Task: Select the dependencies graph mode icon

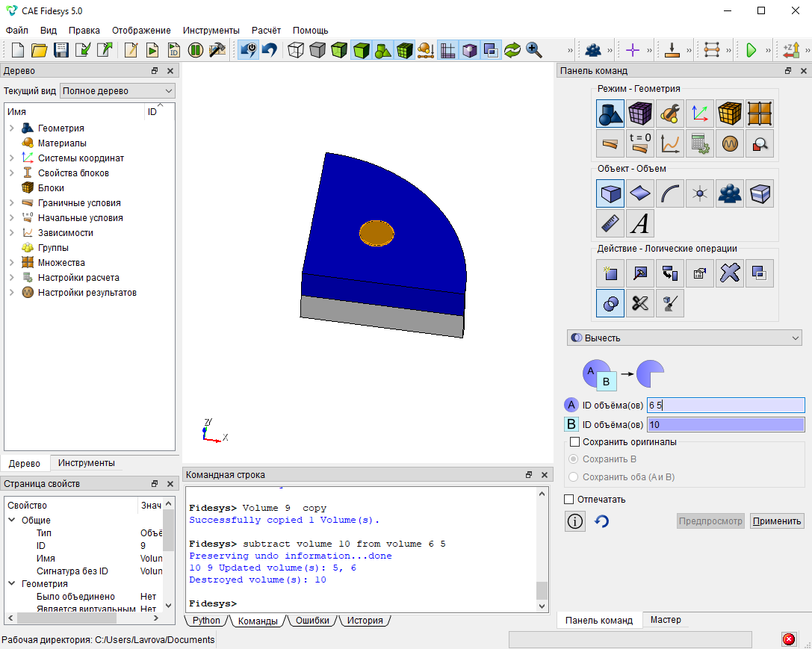Action: tap(670, 143)
